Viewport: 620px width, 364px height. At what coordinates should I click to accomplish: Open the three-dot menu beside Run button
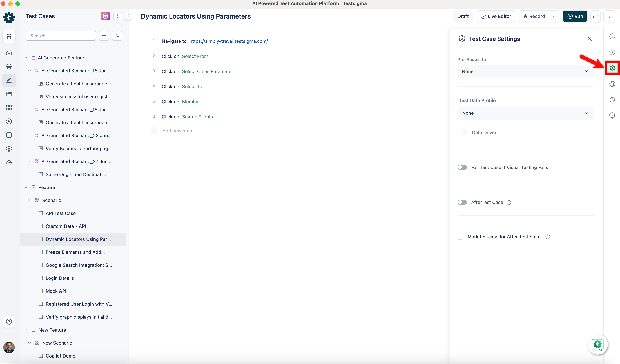pyautogui.click(x=609, y=16)
